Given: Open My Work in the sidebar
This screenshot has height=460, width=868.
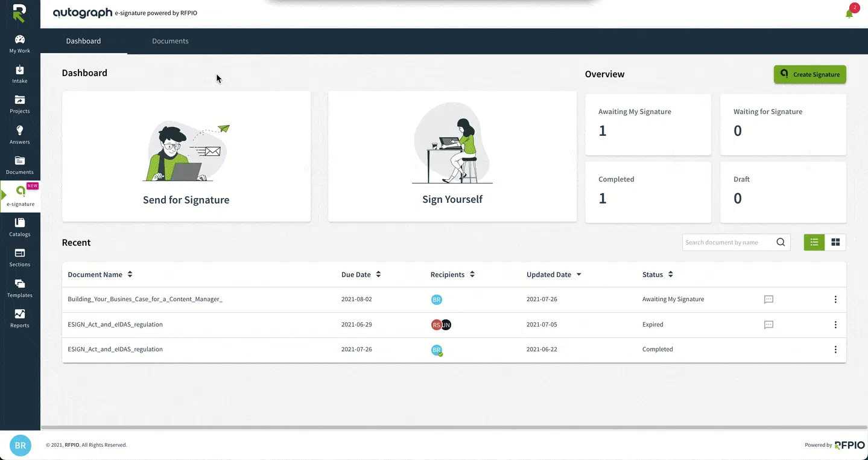Looking at the screenshot, I should click(x=20, y=44).
